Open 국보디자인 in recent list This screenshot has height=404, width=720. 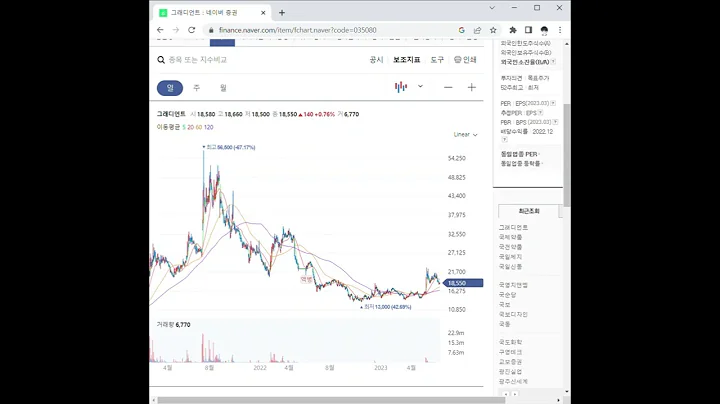(x=513, y=314)
